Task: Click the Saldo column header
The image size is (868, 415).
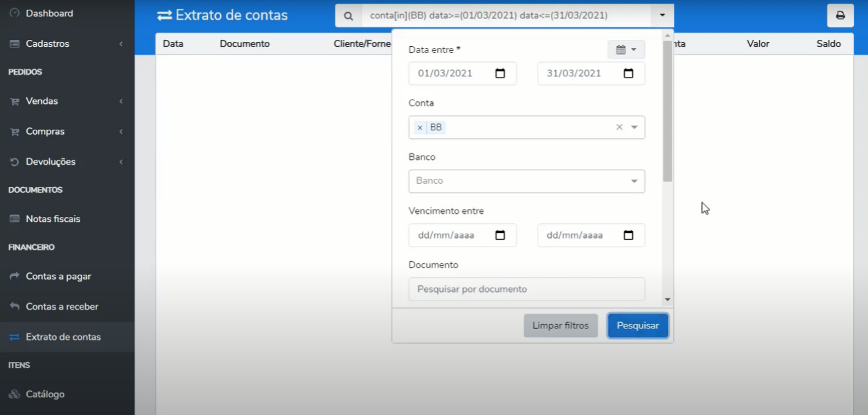Action: tap(829, 44)
